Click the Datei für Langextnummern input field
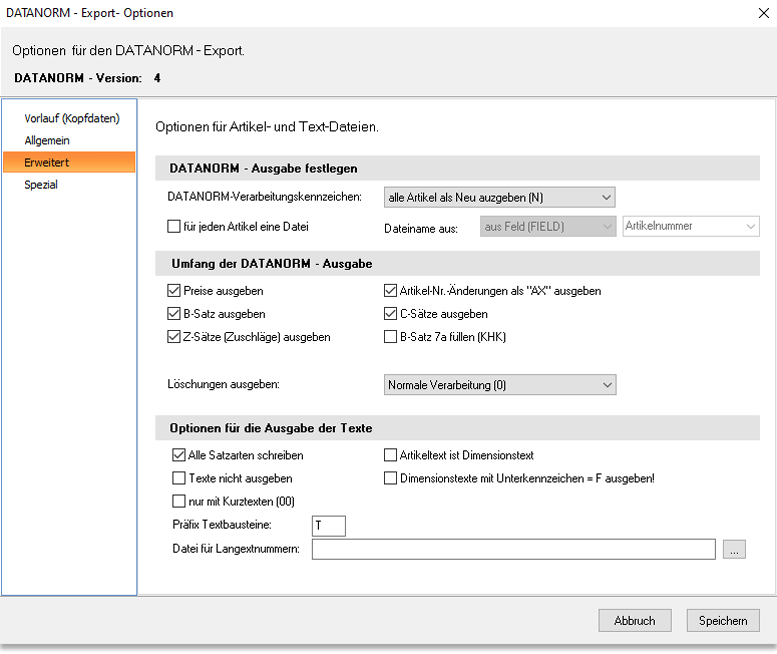 point(513,549)
